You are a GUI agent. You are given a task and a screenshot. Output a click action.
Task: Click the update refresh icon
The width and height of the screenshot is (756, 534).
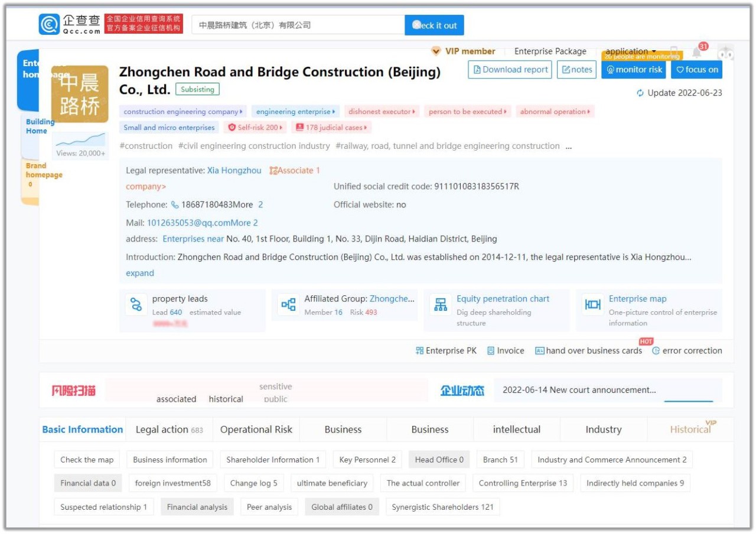pyautogui.click(x=640, y=93)
